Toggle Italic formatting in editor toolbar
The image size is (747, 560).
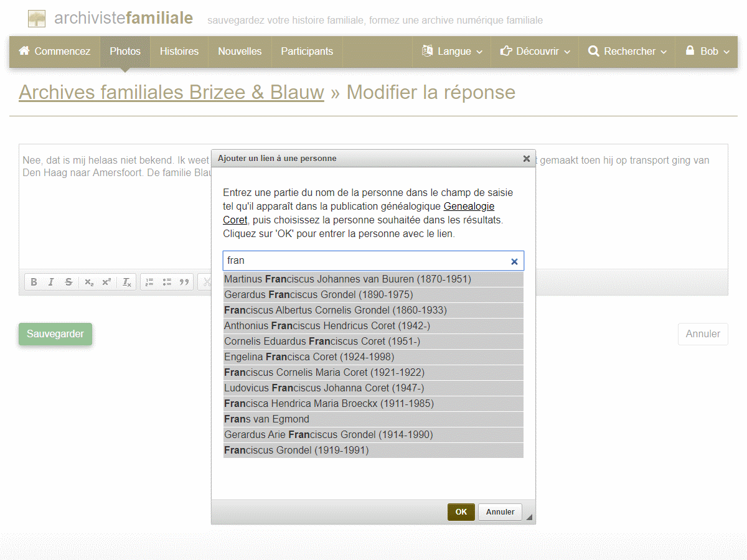(51, 282)
